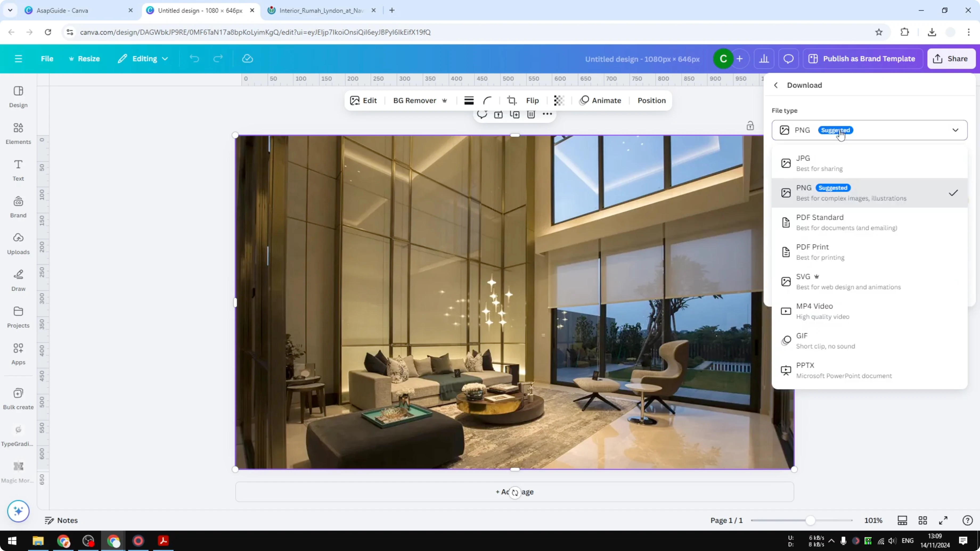
Task: Switch to the Interior_Rumah_Lyndon browser tab
Action: click(x=320, y=10)
